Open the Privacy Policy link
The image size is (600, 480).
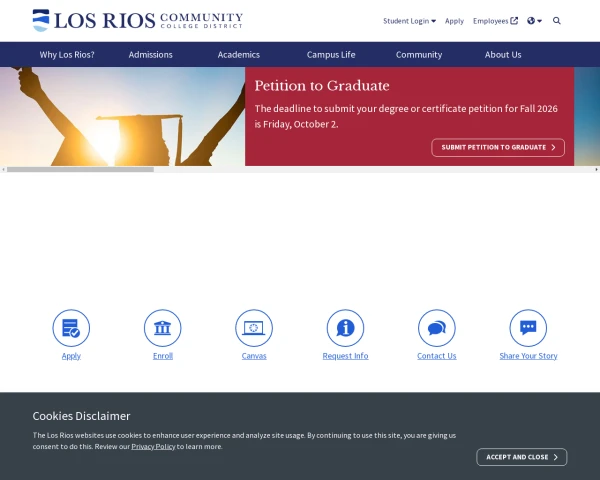pyautogui.click(x=153, y=446)
